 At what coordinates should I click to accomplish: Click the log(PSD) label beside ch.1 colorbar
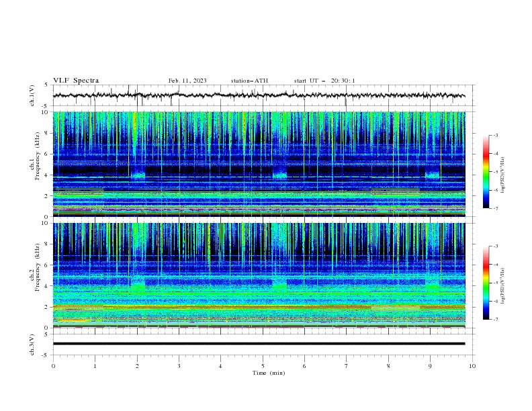click(x=503, y=175)
